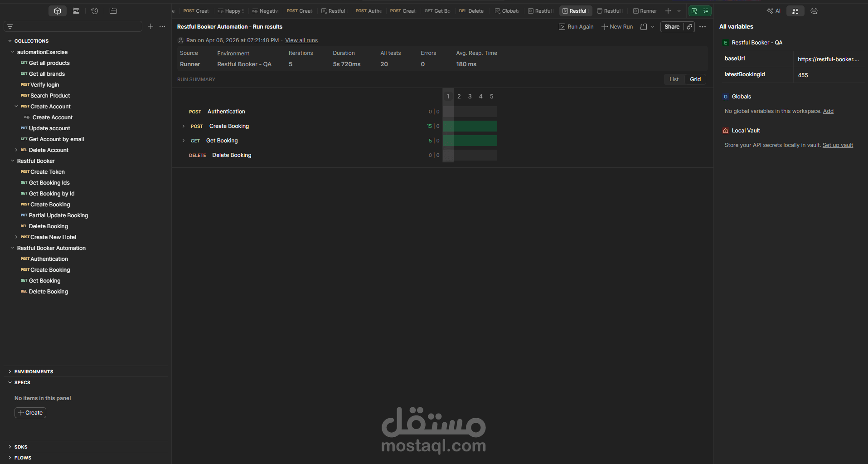Click the AI assistant icon

pyautogui.click(x=773, y=11)
